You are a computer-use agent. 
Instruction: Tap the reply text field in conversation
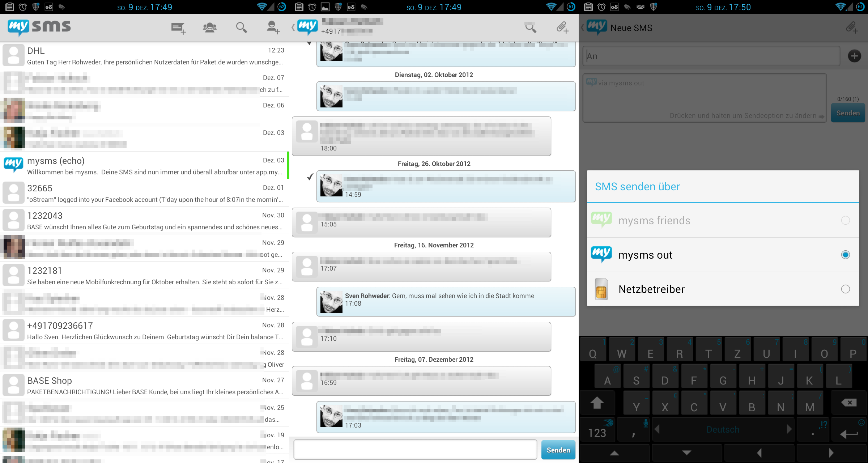415,450
